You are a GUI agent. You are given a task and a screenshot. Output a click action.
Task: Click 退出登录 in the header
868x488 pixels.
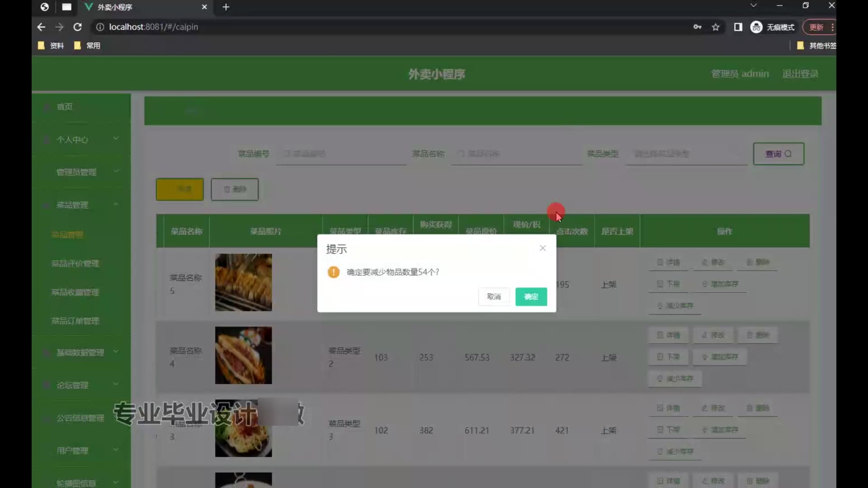point(800,74)
